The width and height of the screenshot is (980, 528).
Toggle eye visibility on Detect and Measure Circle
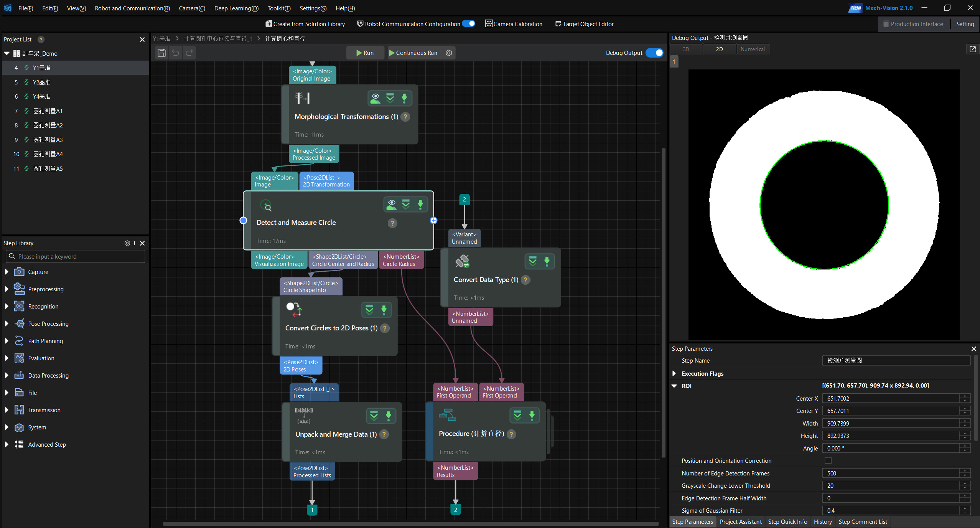point(392,204)
